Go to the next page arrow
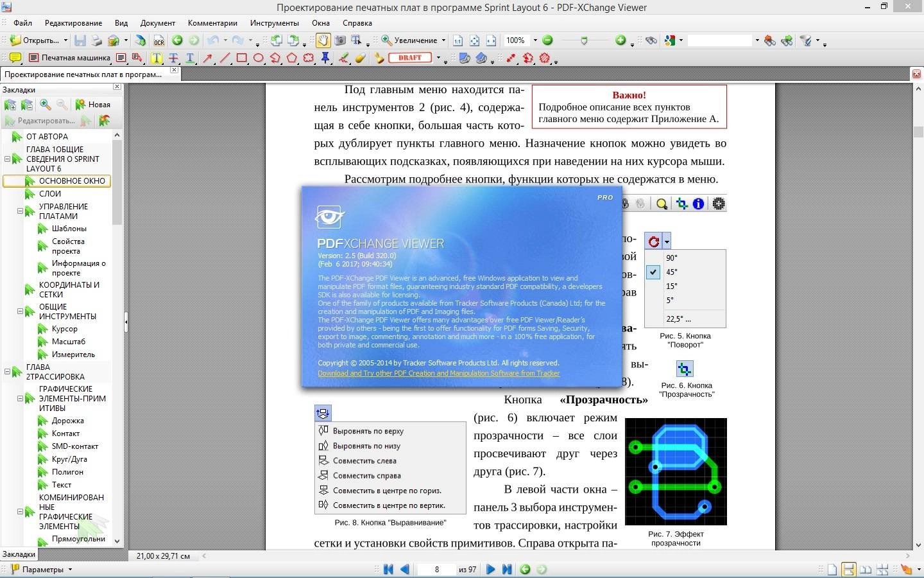 point(490,569)
